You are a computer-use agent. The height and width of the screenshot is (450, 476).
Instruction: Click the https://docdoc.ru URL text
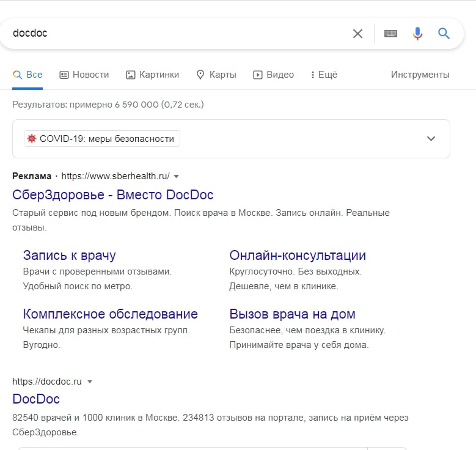pyautogui.click(x=47, y=382)
